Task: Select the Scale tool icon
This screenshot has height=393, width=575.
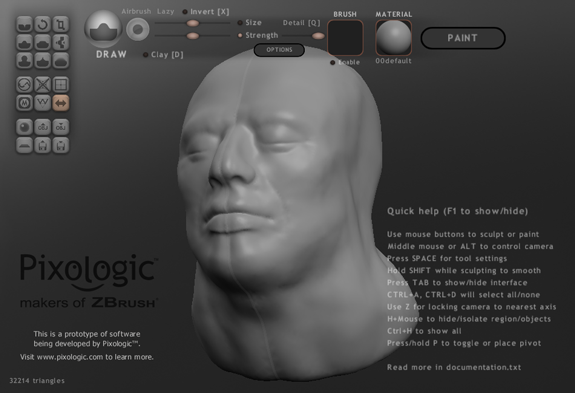Action: (x=61, y=25)
